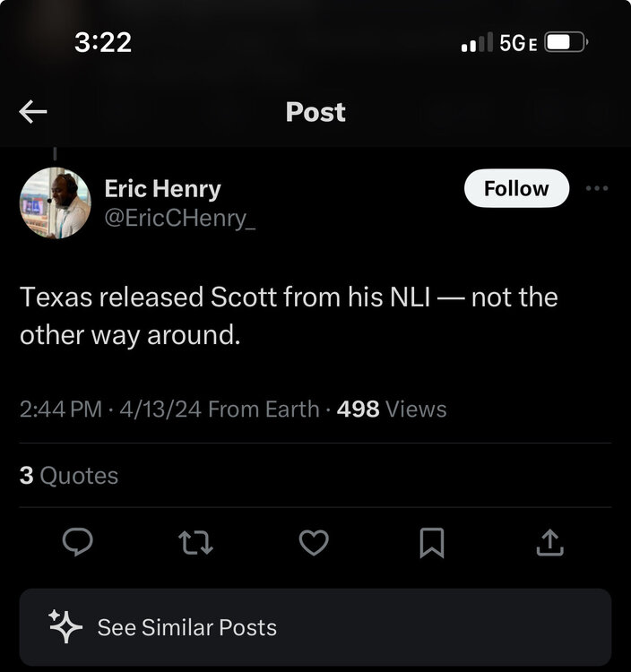
Task: Tap the Eric Henry display name
Action: 162,189
